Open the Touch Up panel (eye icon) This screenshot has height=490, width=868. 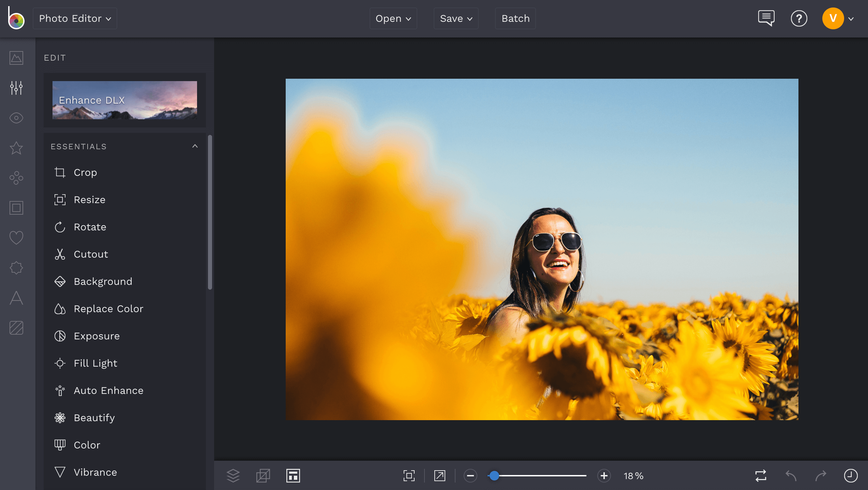[16, 118]
